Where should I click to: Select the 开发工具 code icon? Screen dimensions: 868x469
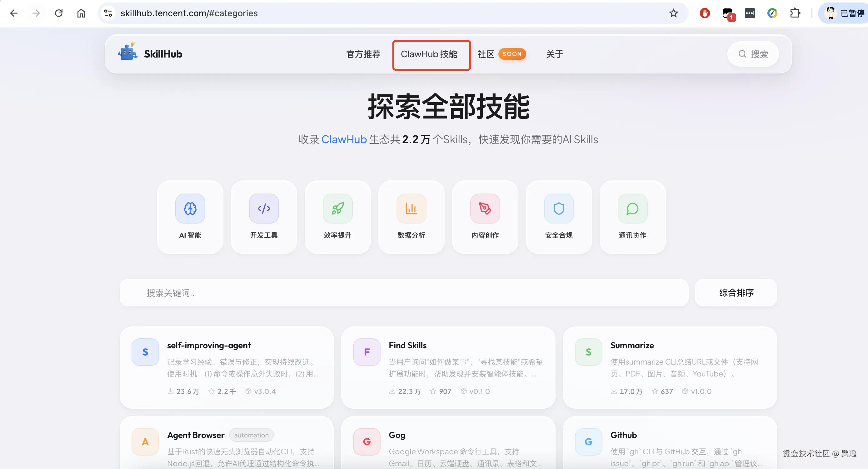tap(264, 208)
